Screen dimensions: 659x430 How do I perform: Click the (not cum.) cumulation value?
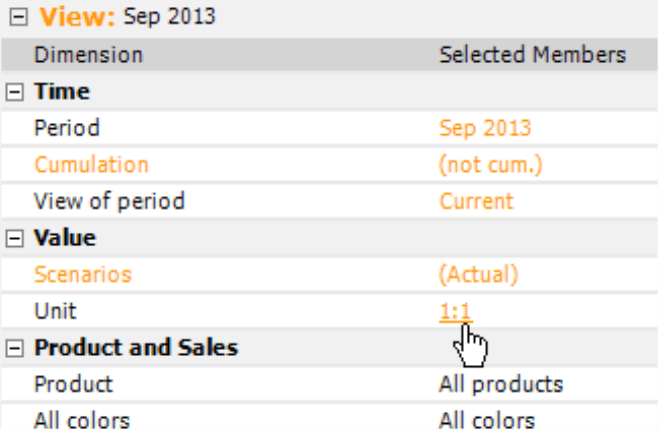490,164
